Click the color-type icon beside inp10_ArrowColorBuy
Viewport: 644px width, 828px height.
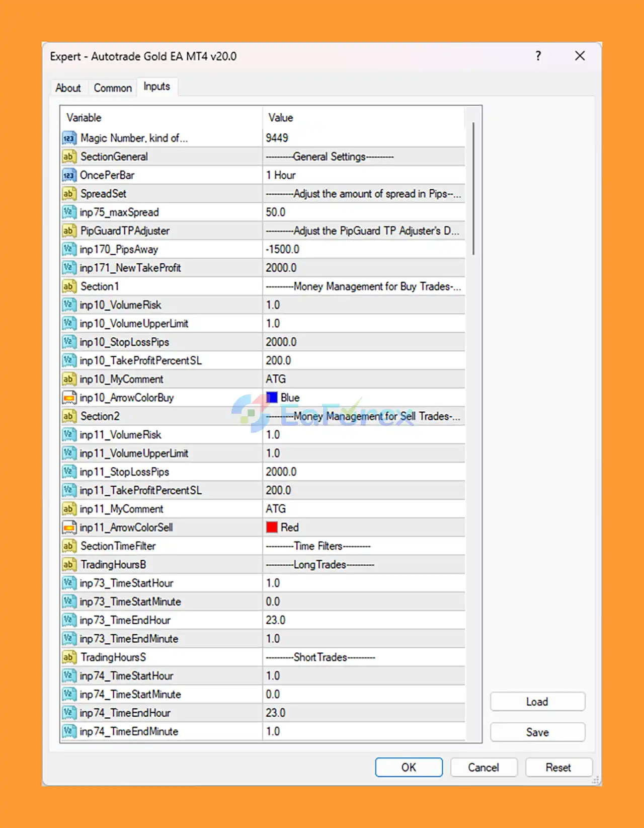69,398
